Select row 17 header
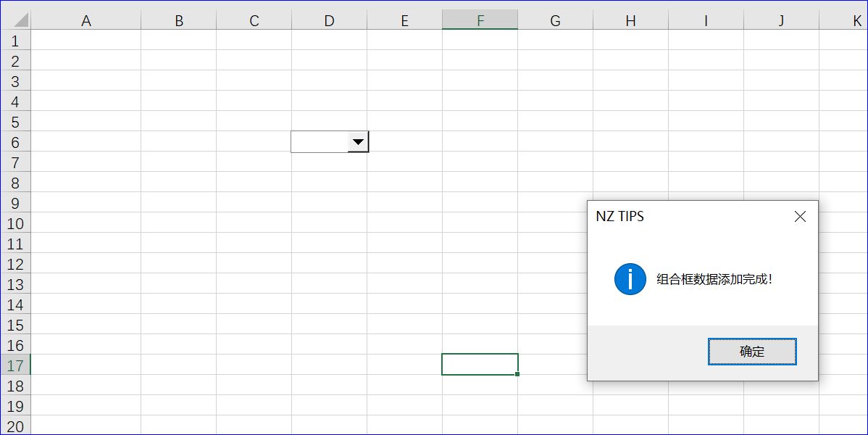The height and width of the screenshot is (435, 868). pos(15,365)
